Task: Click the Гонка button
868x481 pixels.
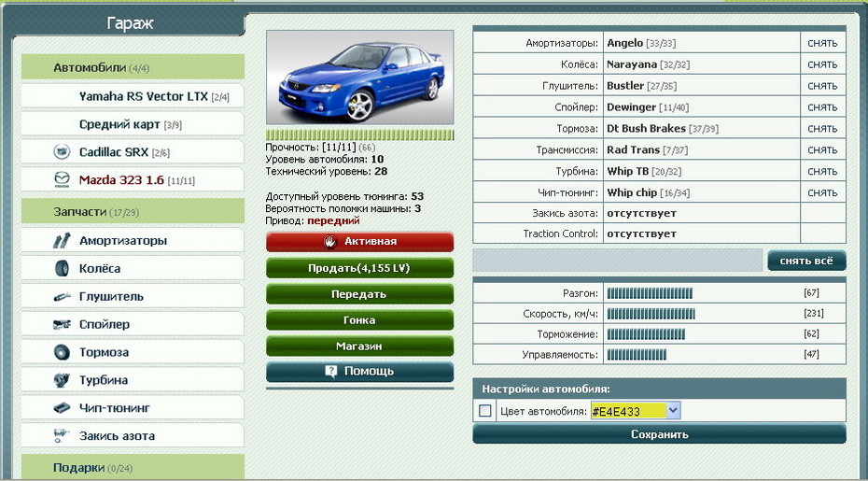Action: tap(360, 320)
